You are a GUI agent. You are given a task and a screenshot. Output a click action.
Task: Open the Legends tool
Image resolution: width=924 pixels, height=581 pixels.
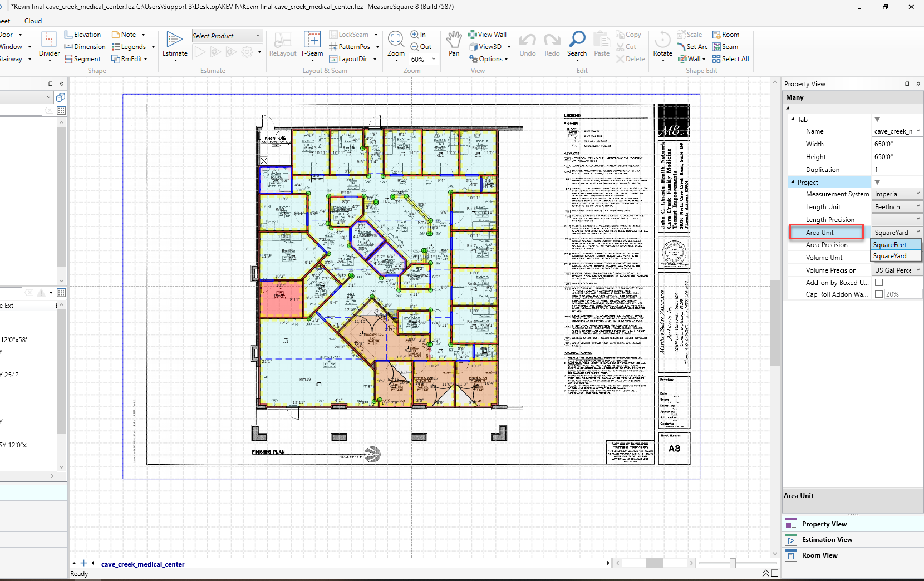(x=129, y=47)
